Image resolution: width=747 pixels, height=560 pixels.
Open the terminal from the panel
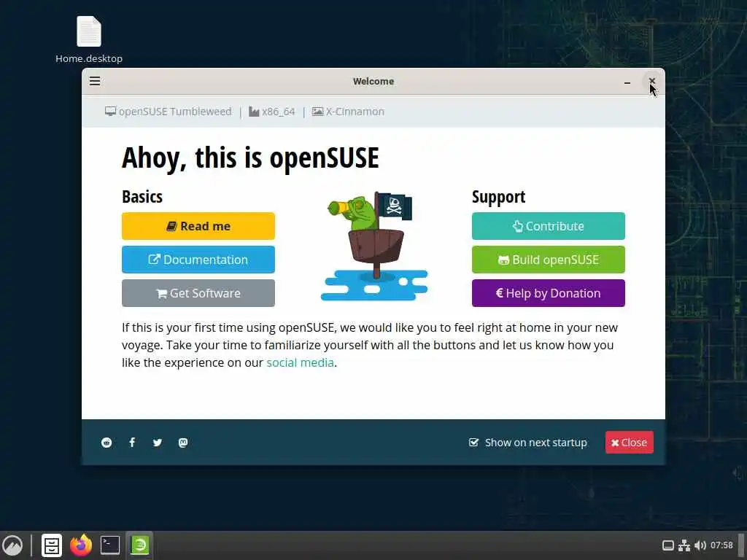coord(110,545)
